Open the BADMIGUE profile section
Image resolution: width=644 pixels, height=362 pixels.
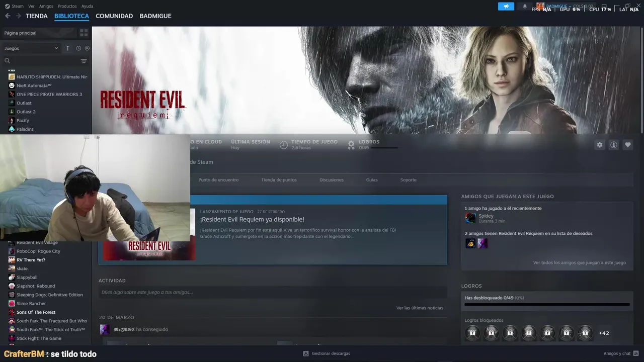(155, 16)
